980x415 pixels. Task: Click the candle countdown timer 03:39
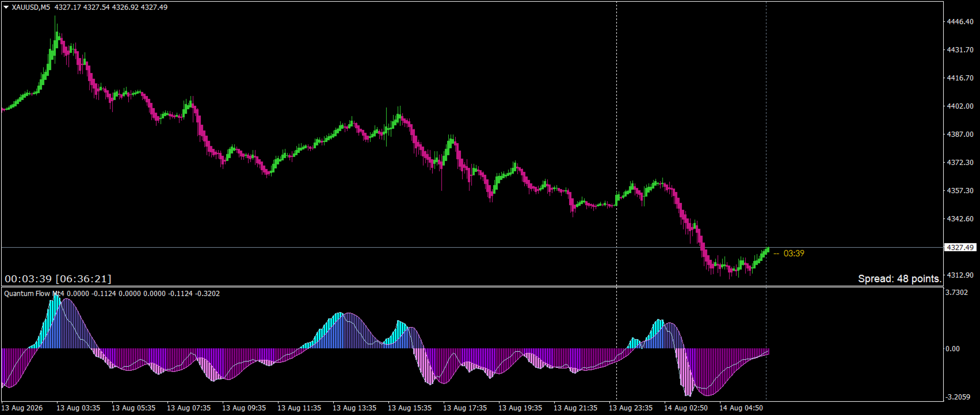pyautogui.click(x=794, y=253)
